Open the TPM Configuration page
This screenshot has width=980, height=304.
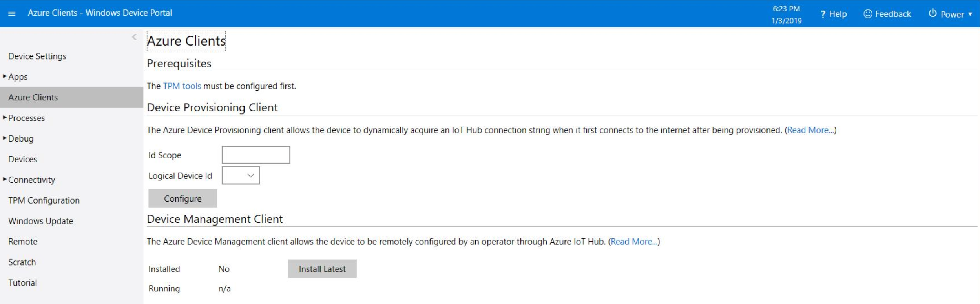point(44,200)
